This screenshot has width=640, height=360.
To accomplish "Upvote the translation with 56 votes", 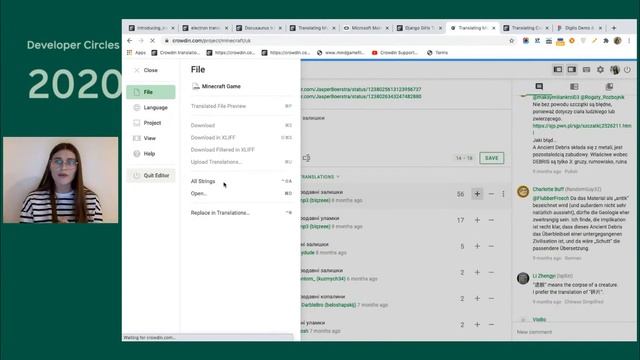I will click(x=477, y=194).
